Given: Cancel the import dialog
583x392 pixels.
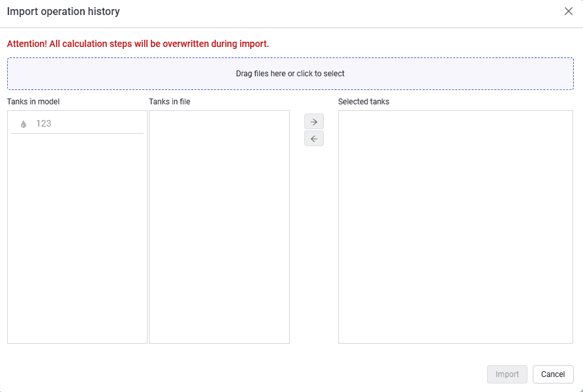Looking at the screenshot, I should click(553, 374).
